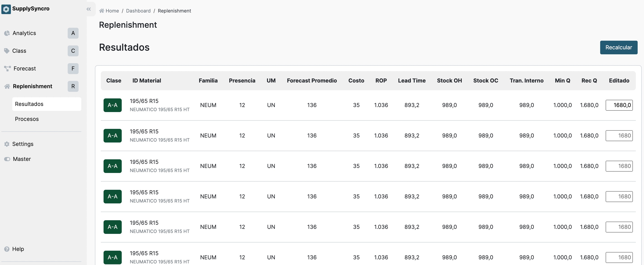Click the SupplySyncro logo icon
This screenshot has height=265, width=644.
coord(6,9)
